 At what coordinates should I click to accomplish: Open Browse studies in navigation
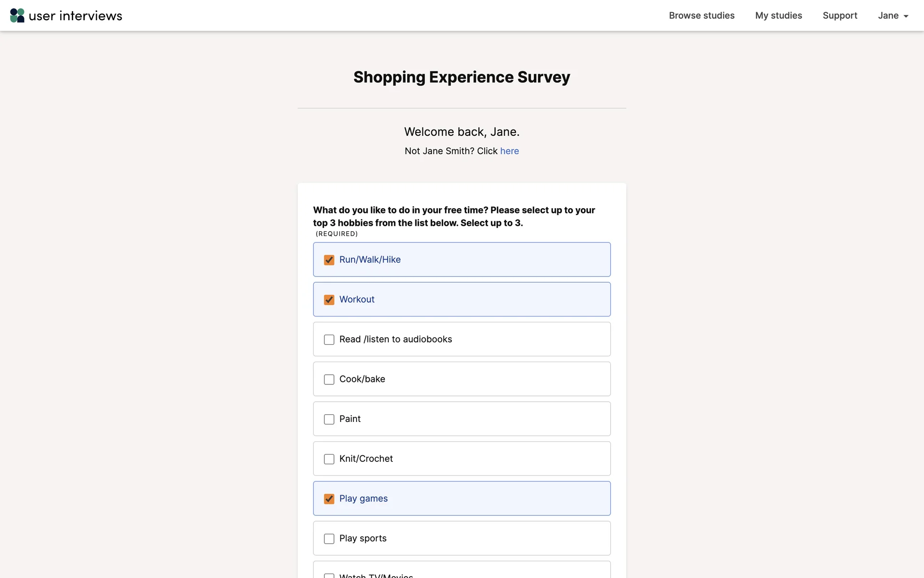[x=701, y=15]
